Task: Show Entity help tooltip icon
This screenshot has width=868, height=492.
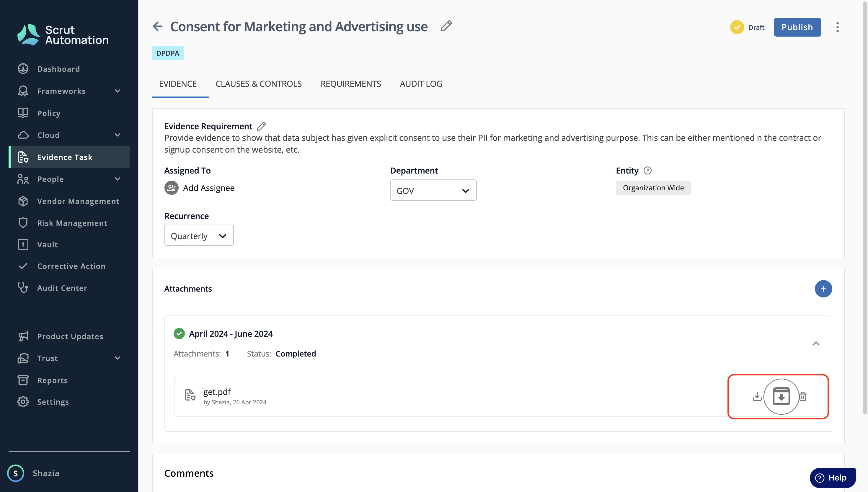Action: (648, 170)
